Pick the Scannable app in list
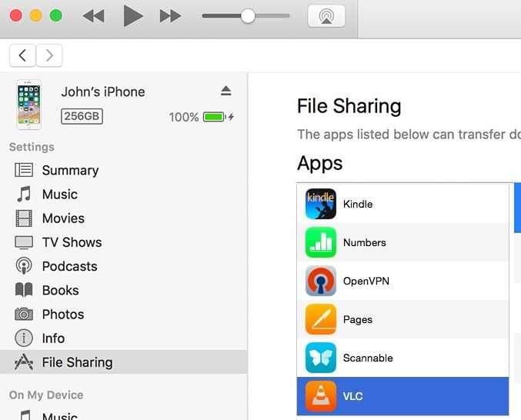The width and height of the screenshot is (521, 420). (x=402, y=358)
